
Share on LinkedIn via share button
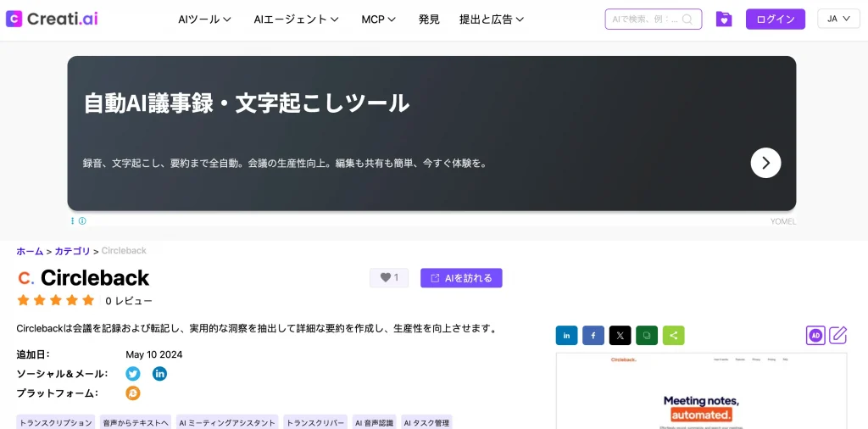(x=566, y=335)
